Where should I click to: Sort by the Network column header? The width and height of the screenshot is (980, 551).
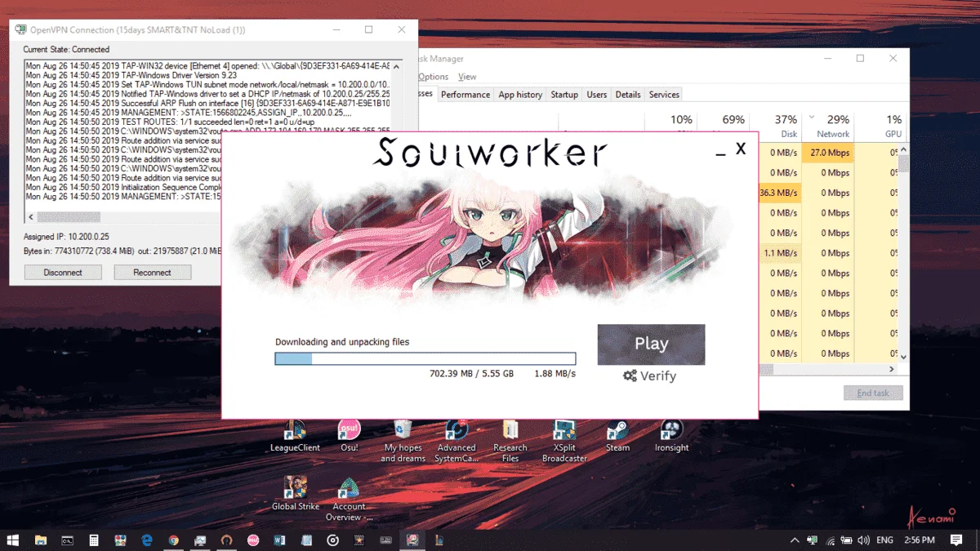click(x=828, y=127)
